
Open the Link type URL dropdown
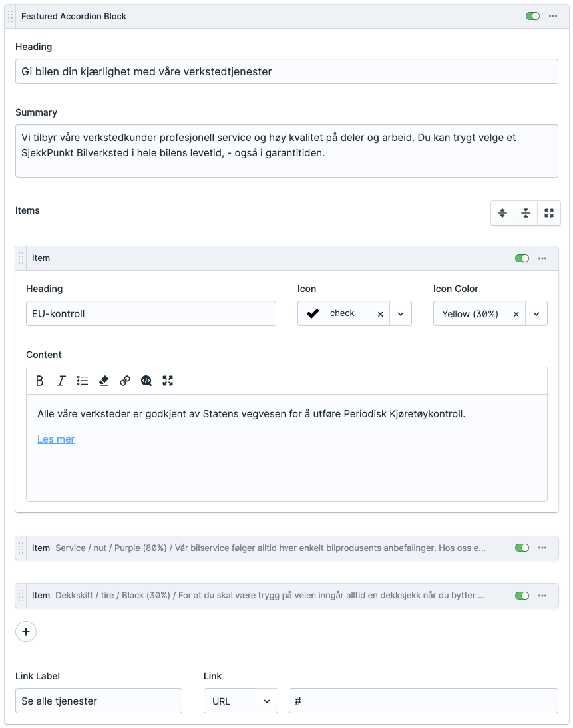click(x=267, y=701)
